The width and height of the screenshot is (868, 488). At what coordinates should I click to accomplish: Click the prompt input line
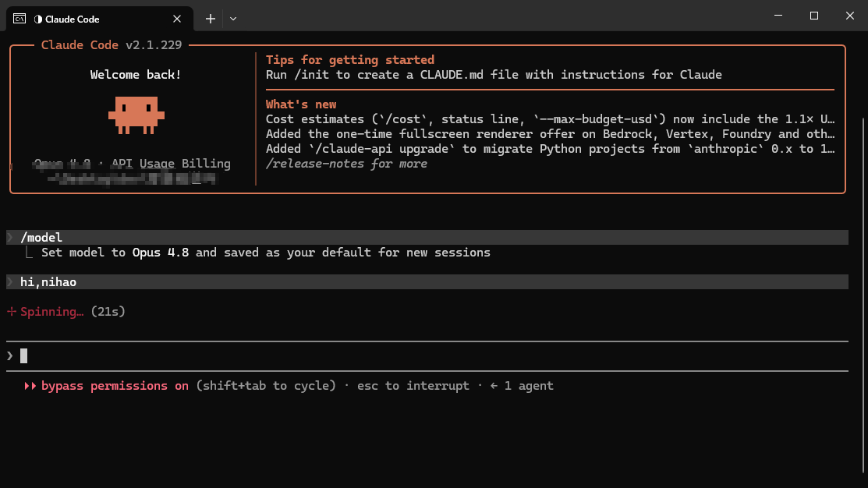click(427, 355)
